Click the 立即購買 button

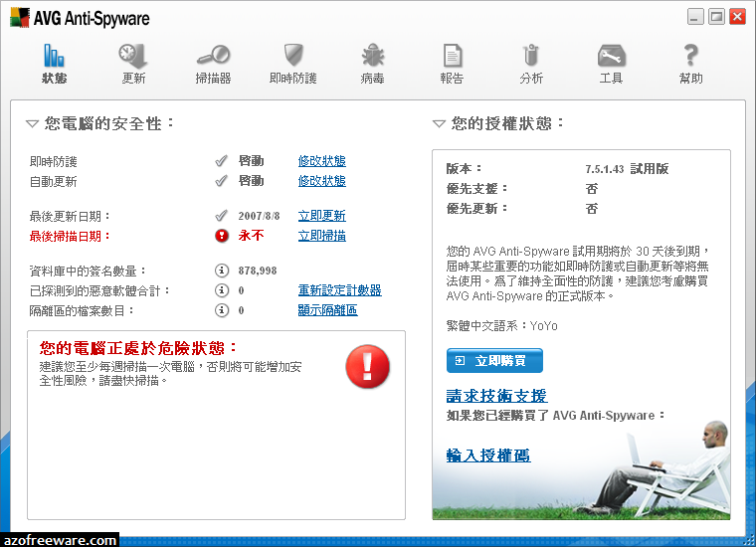click(494, 360)
